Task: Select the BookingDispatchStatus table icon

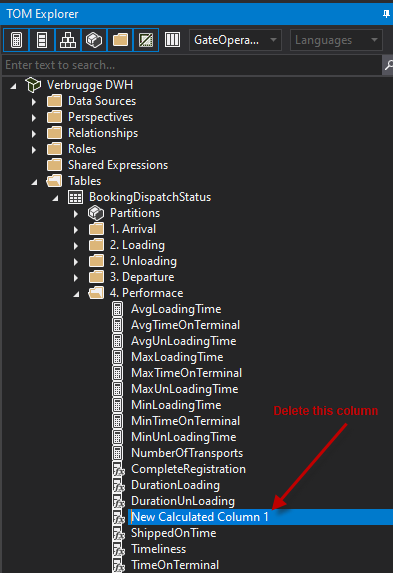Action: [75, 197]
